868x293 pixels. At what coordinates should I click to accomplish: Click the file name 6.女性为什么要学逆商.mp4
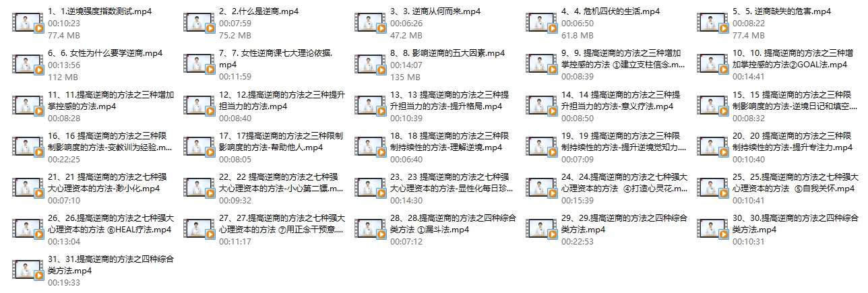coord(105,53)
